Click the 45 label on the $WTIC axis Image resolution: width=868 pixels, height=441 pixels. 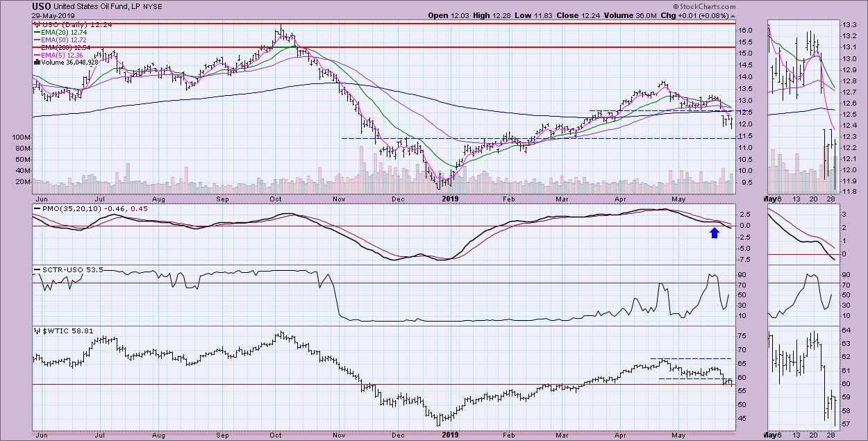[744, 419]
